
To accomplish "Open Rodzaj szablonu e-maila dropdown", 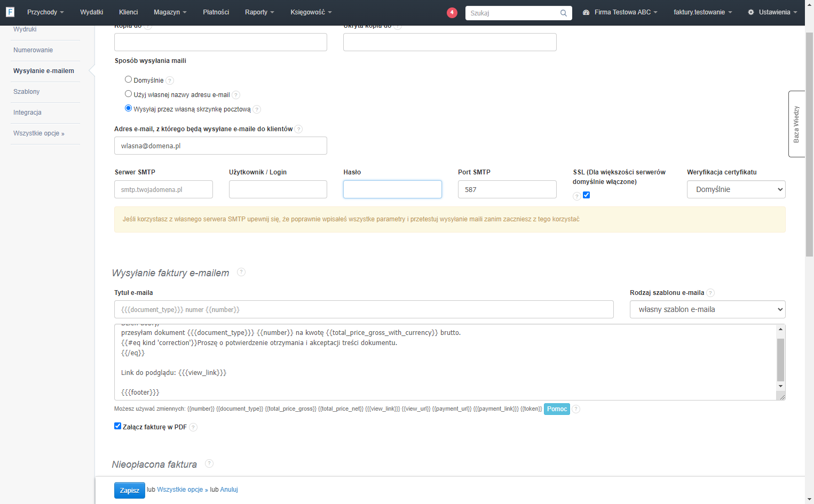I will (708, 309).
